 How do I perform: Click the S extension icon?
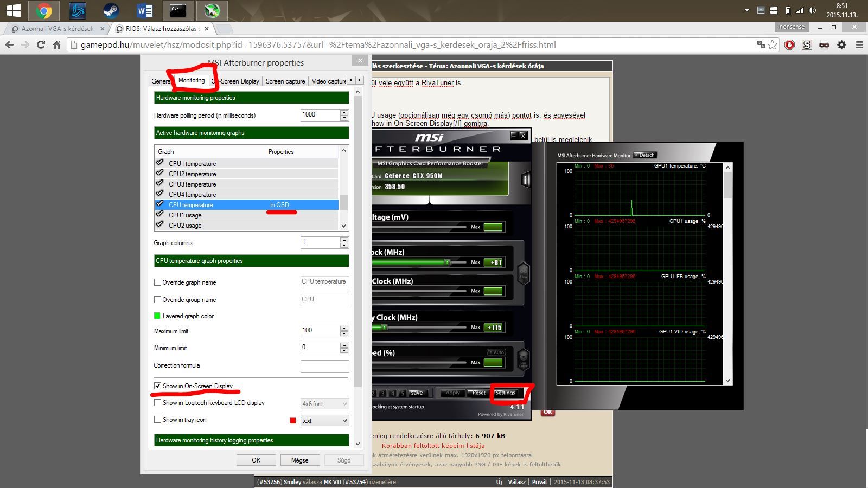(x=807, y=45)
